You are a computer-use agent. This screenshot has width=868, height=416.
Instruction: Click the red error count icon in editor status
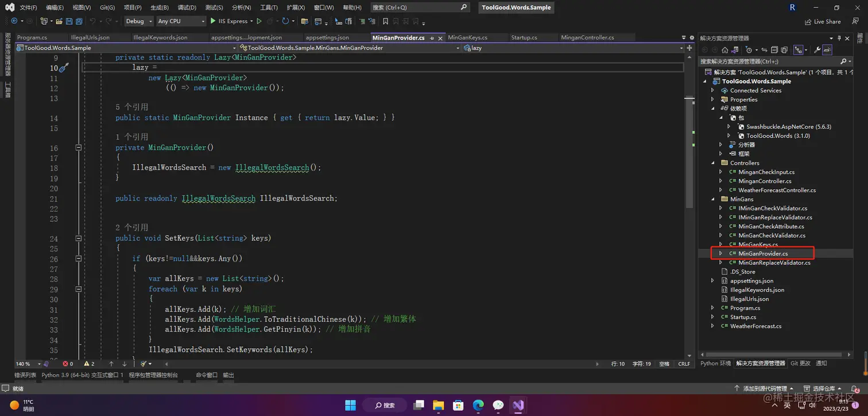click(x=65, y=364)
